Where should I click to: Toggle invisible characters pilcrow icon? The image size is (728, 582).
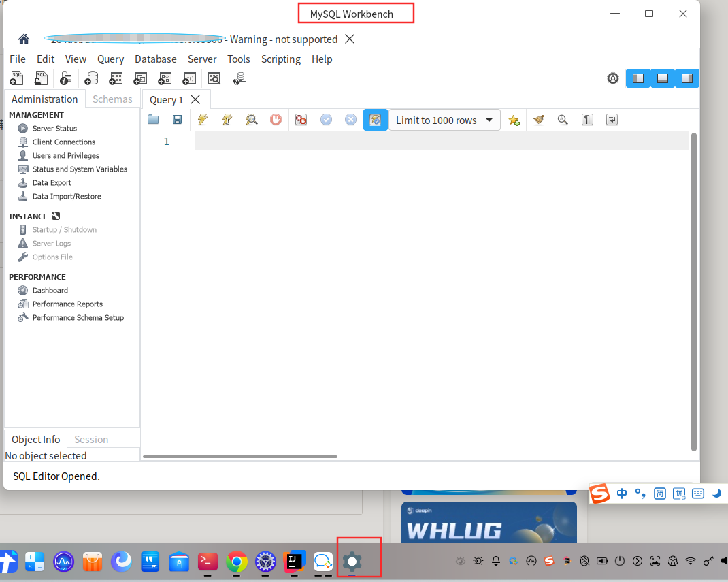(x=587, y=119)
